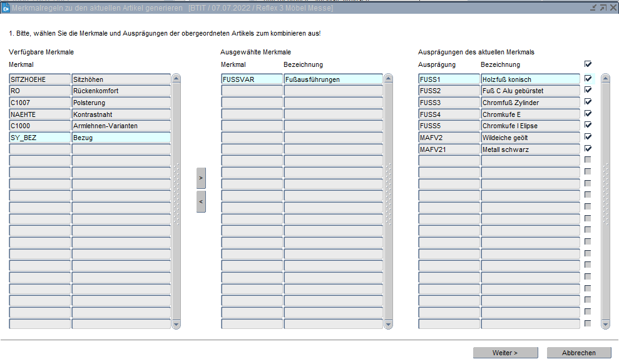Uncheck the FUSS2 Fuß C Alu gebürstet checkbox
The height and width of the screenshot is (364, 619).
[x=588, y=91]
